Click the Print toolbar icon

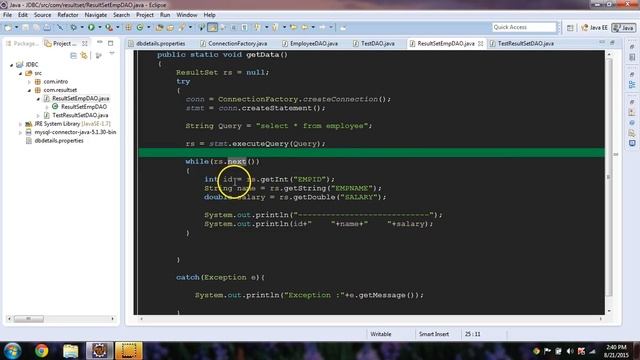[47, 27]
